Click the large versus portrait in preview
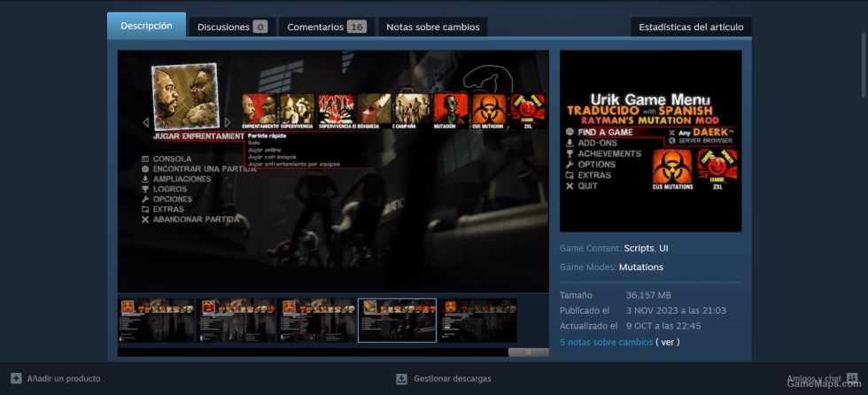Image resolution: width=868 pixels, height=395 pixels. coord(185,97)
